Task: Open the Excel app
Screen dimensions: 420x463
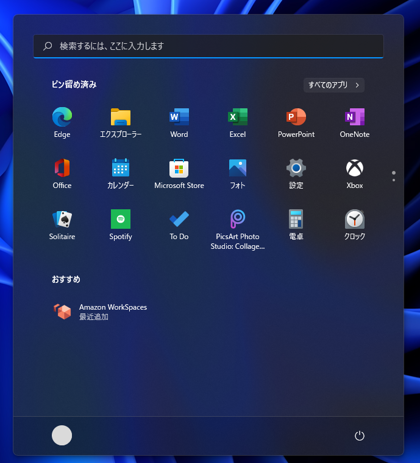Action: point(238,122)
